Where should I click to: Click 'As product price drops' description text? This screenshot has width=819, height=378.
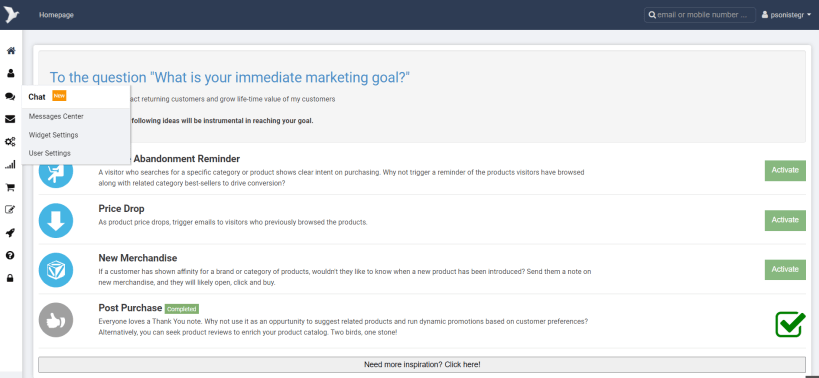point(233,222)
